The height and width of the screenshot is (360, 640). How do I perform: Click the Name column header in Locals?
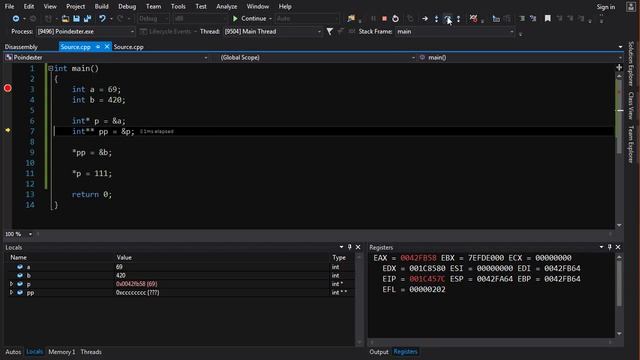click(x=18, y=258)
